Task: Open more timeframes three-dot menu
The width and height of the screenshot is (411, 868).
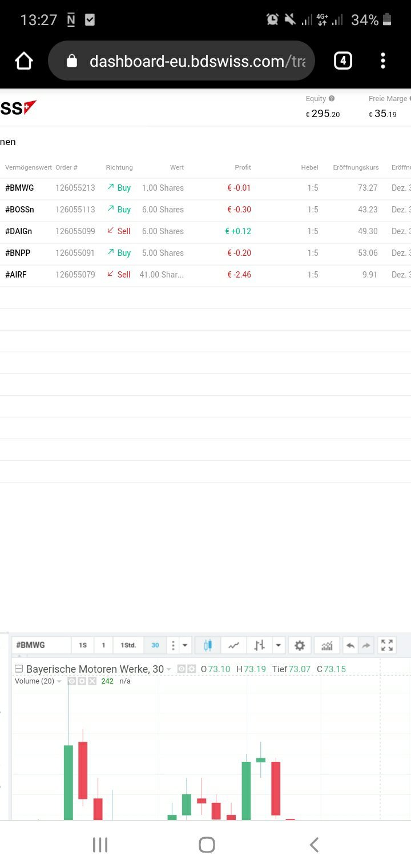Action: pos(173,645)
